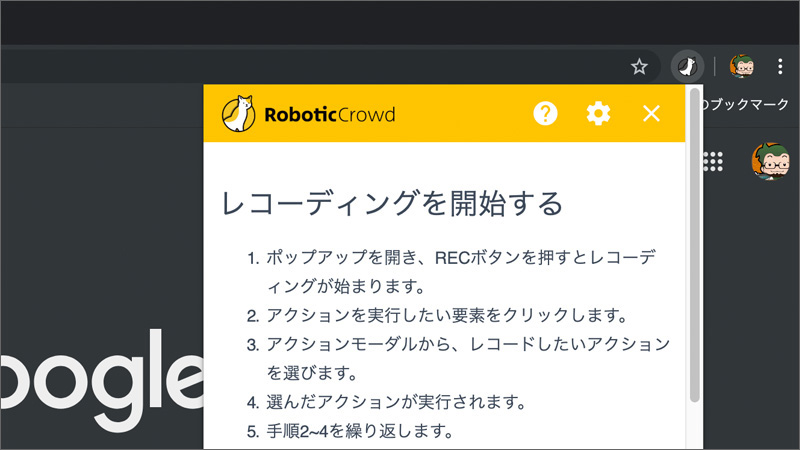
Task: Open the help question mark in Robotic Crowd popup
Action: (x=545, y=113)
